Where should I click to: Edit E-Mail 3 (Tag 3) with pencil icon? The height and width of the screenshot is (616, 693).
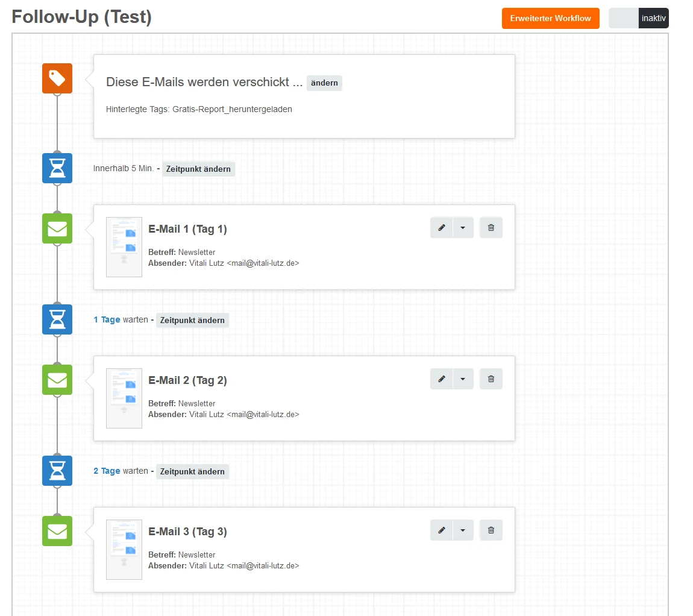coord(442,530)
